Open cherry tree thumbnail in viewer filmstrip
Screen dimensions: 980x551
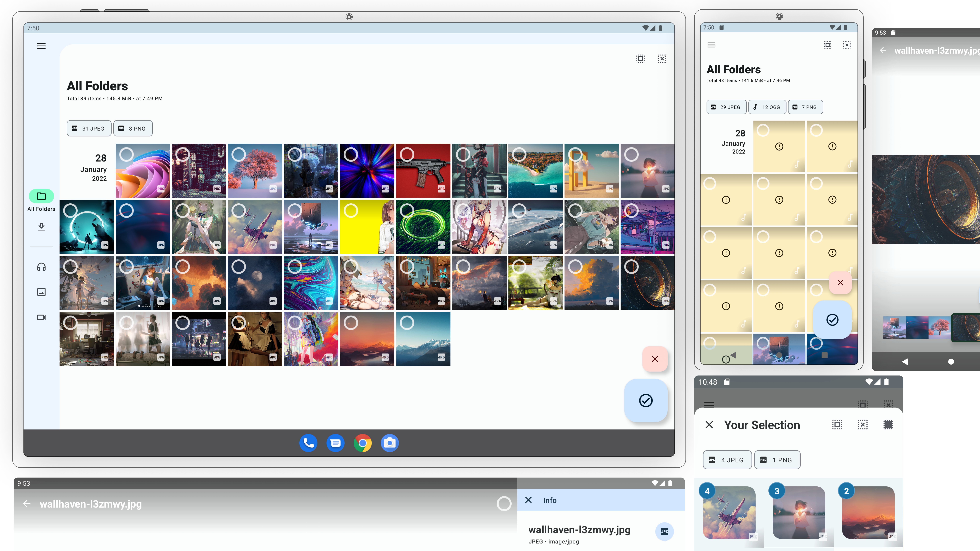tap(940, 328)
